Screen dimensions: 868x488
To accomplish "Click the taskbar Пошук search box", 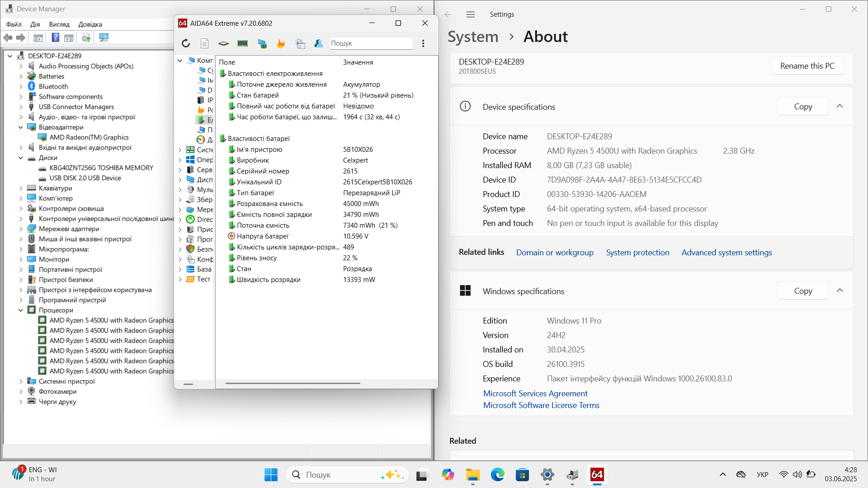I will coord(347,474).
